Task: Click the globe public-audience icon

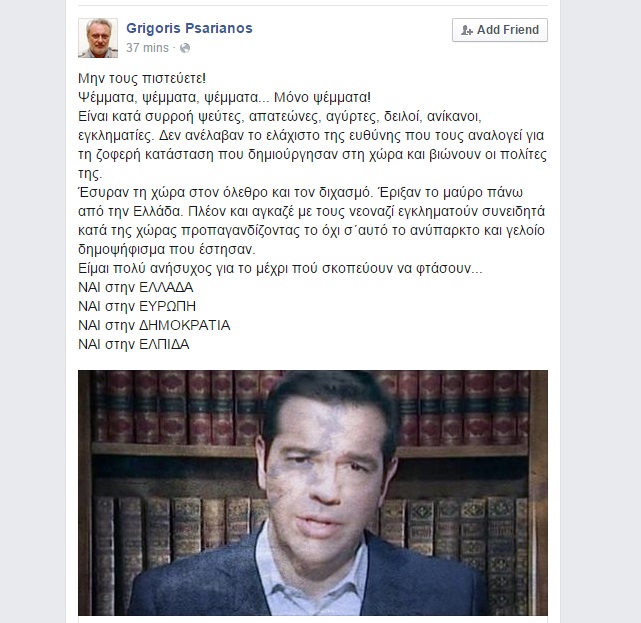Action: (x=185, y=48)
